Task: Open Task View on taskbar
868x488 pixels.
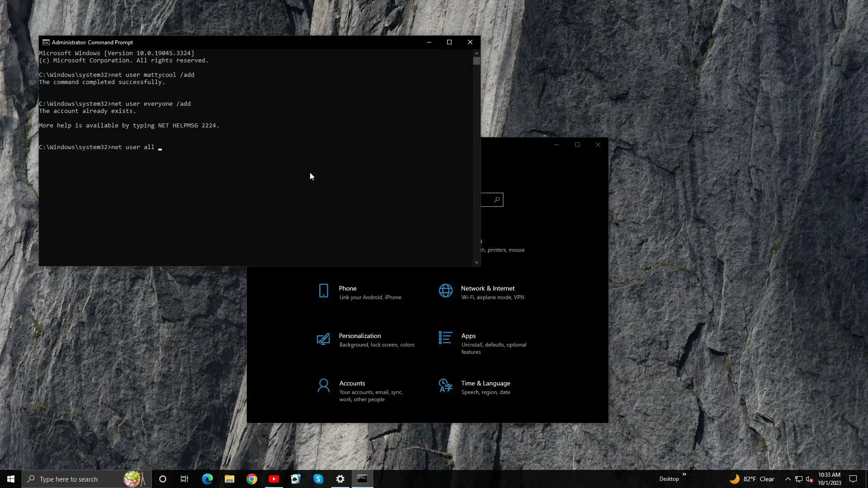Action: (184, 479)
